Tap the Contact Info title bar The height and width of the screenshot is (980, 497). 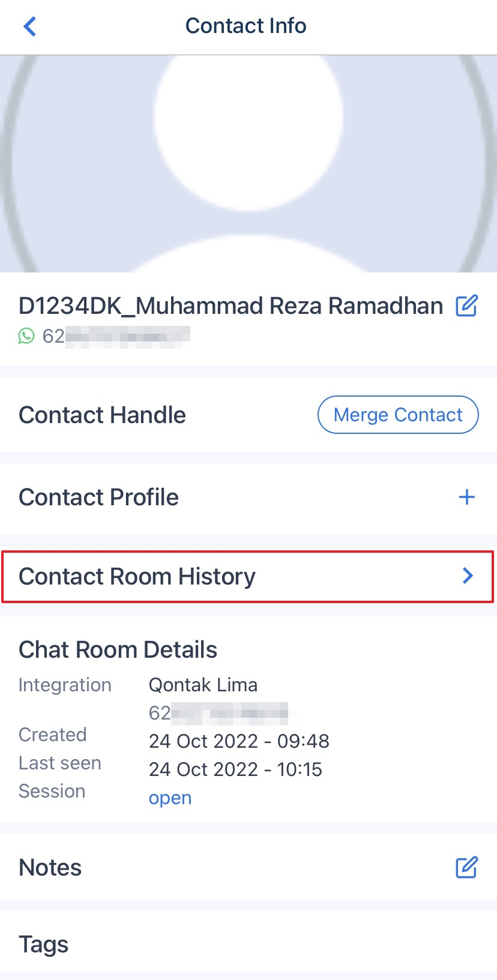[x=246, y=25]
